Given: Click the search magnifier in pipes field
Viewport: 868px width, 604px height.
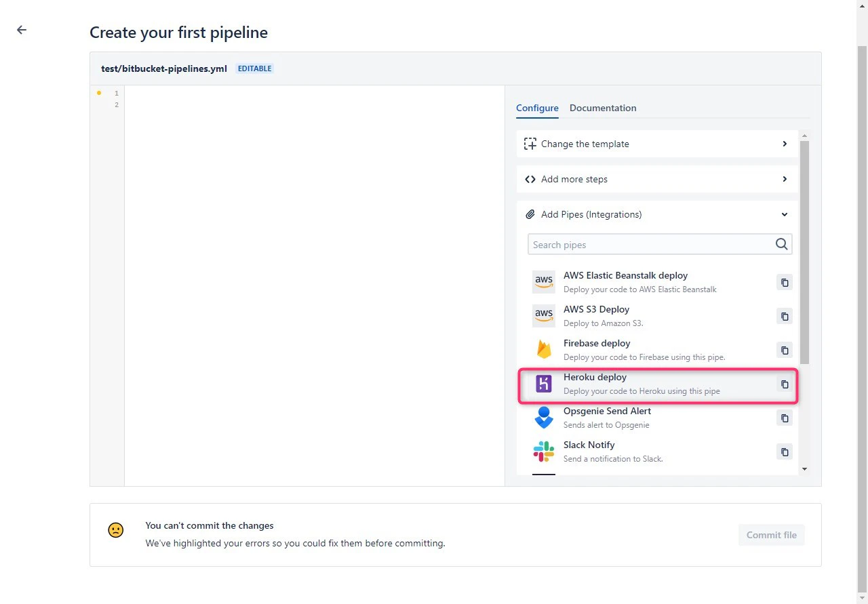Looking at the screenshot, I should [x=781, y=245].
